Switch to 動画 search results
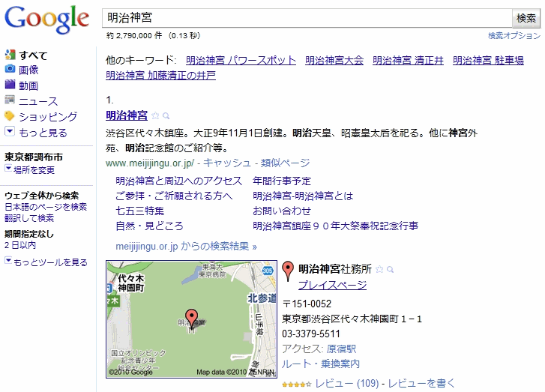545x392 pixels. pos(28,85)
